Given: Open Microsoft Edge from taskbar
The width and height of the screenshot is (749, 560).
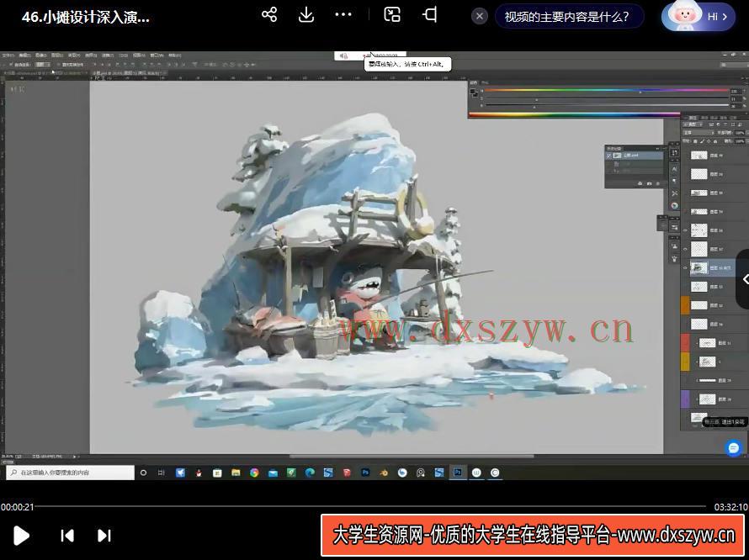Looking at the screenshot, I should point(310,473).
